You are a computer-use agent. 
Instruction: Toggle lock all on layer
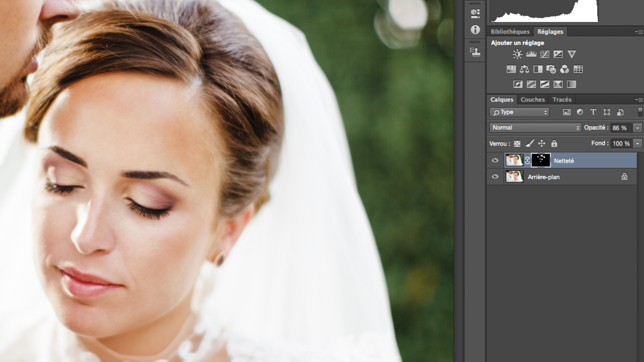pos(554,144)
